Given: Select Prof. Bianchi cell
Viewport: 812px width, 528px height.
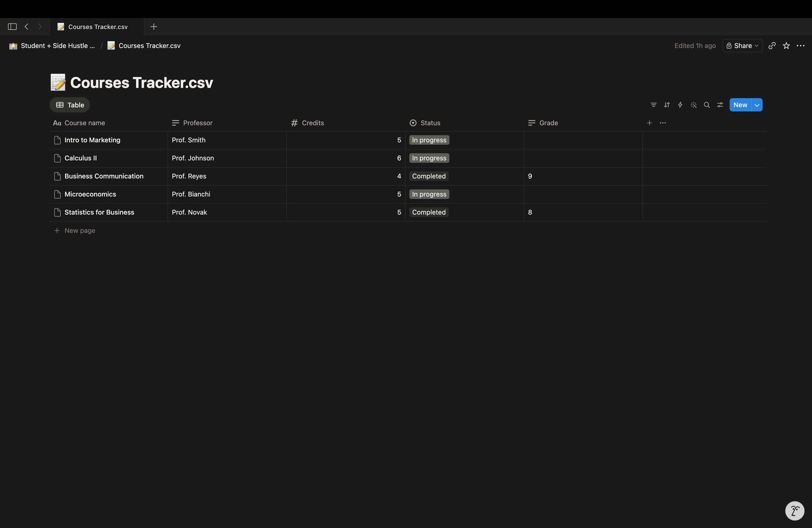Looking at the screenshot, I should 227,194.
